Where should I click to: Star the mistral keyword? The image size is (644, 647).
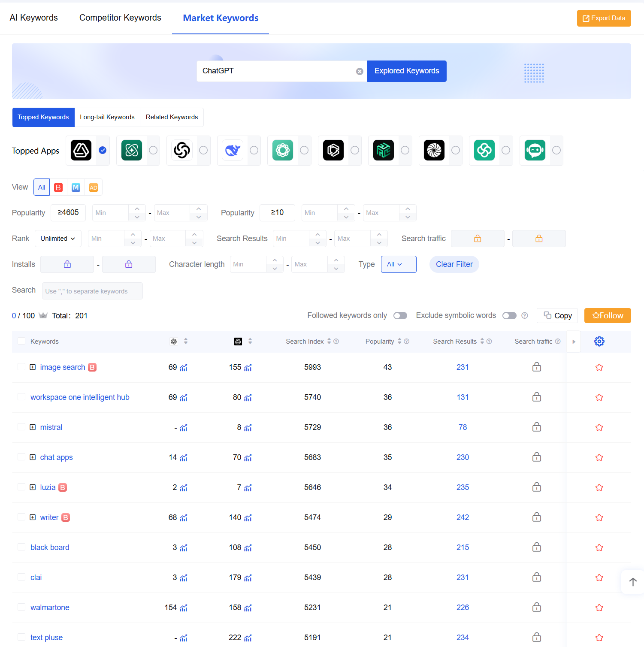click(x=599, y=427)
